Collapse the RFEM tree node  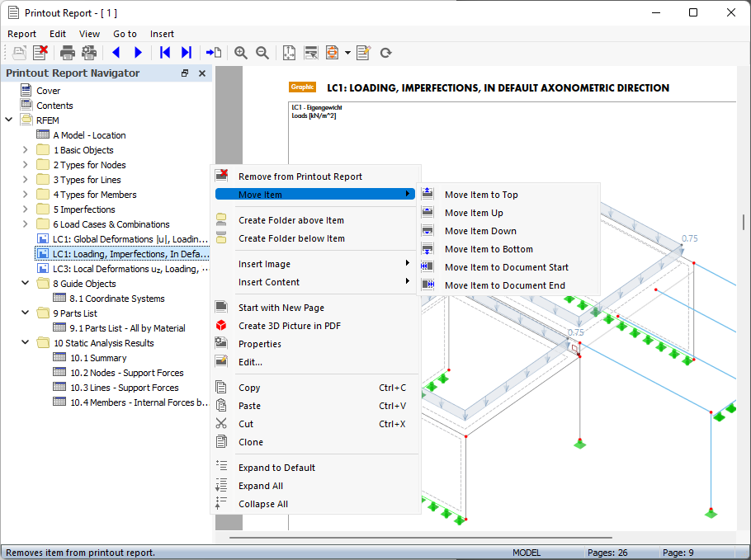(9, 120)
